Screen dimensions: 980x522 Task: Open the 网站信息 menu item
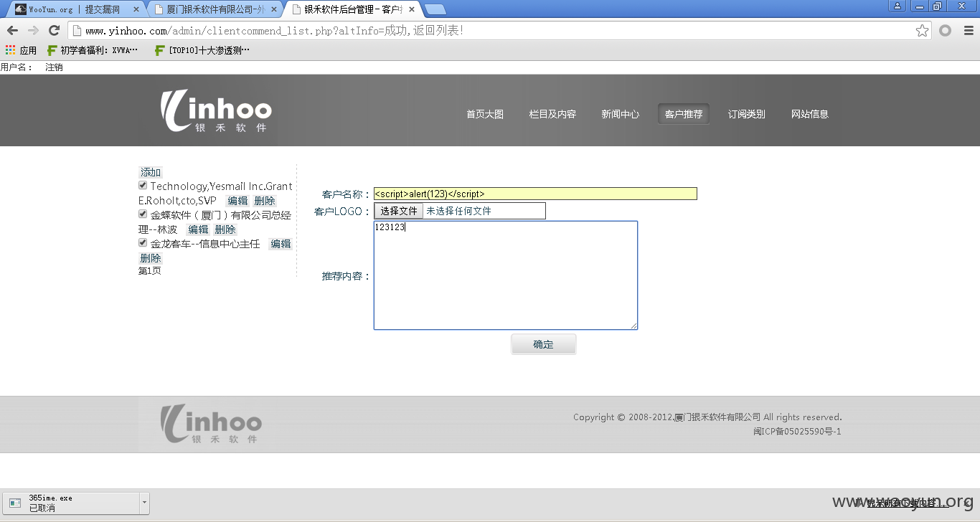tap(810, 114)
